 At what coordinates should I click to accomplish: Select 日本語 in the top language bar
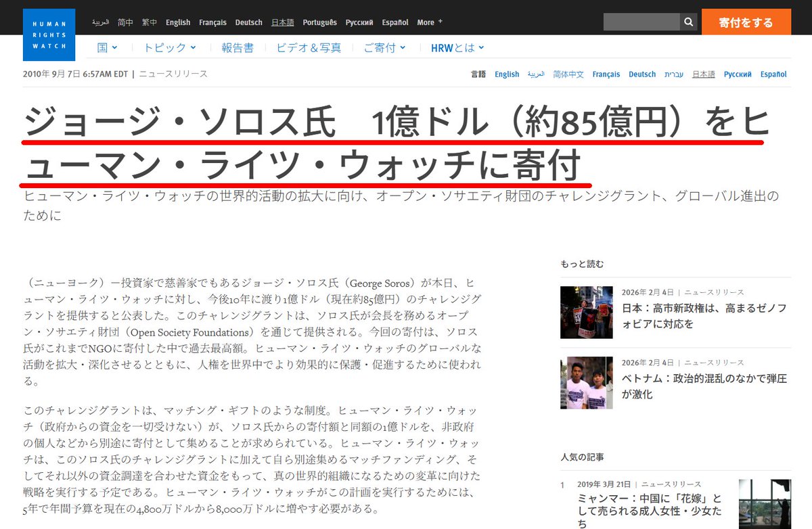point(283,22)
